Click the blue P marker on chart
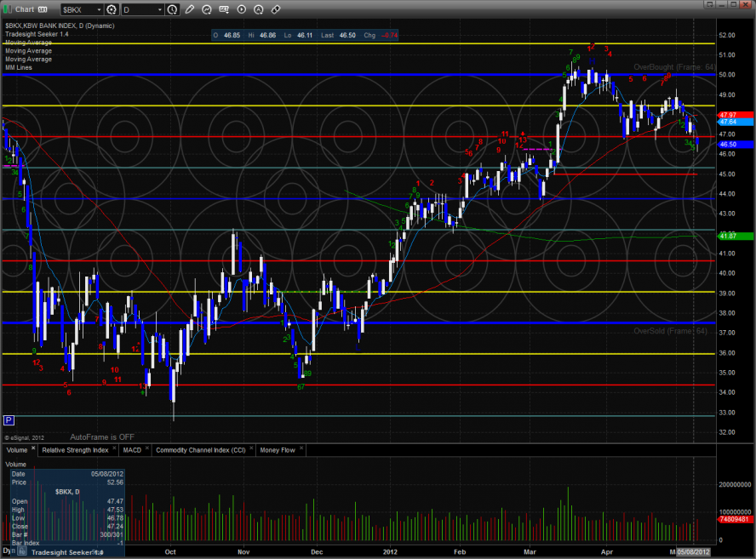This screenshot has height=559, width=756. pos(9,420)
